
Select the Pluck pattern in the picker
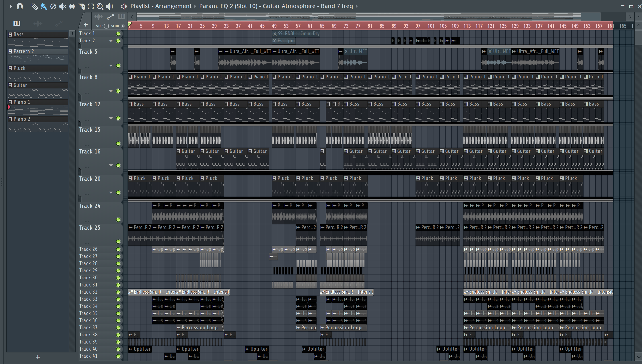click(38, 68)
